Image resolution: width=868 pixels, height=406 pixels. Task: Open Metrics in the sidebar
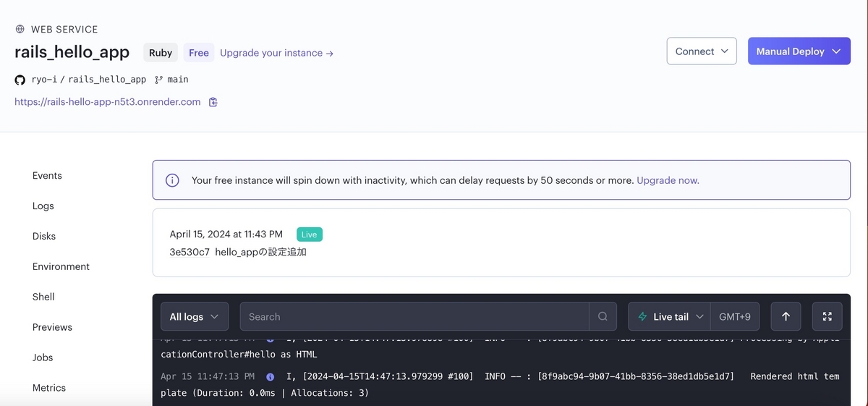click(49, 389)
